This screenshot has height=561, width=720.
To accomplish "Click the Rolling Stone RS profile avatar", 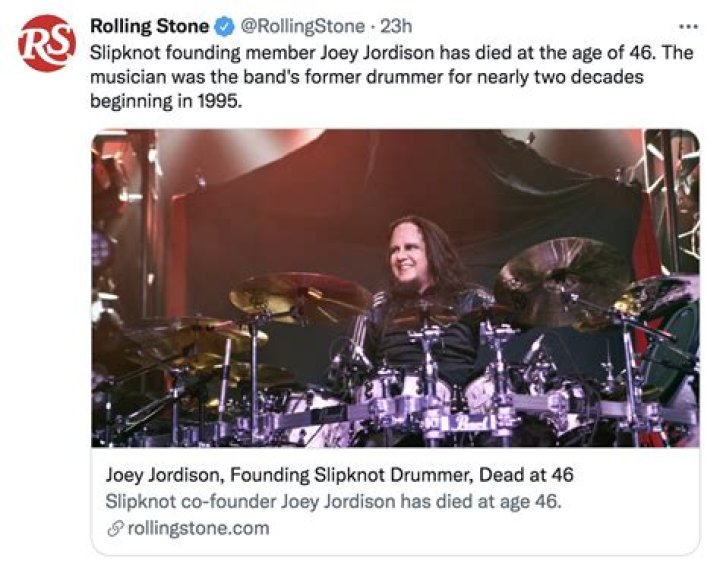I will point(46,43).
